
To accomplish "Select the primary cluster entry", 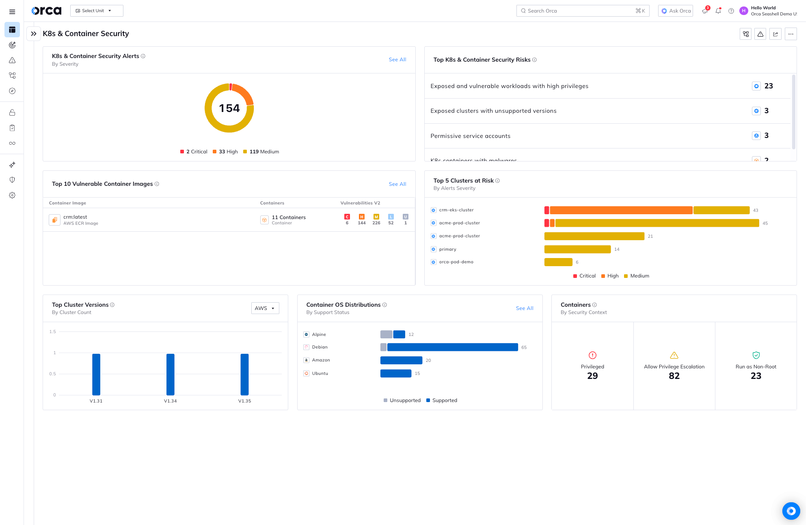I will click(448, 250).
